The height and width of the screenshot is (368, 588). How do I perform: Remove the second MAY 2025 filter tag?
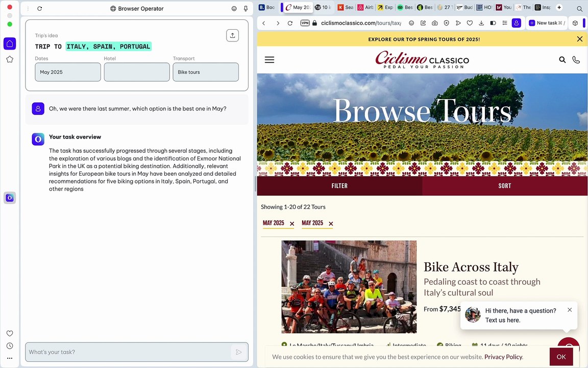click(331, 224)
